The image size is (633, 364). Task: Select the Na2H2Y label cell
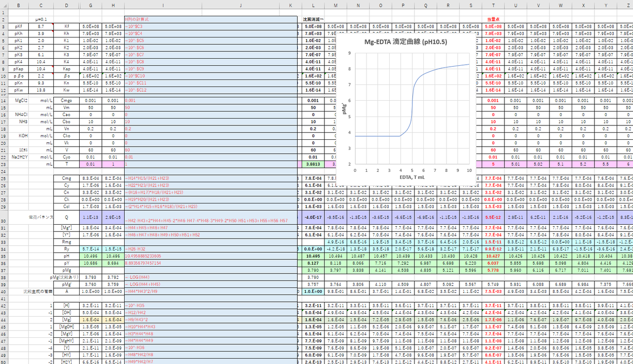18,157
